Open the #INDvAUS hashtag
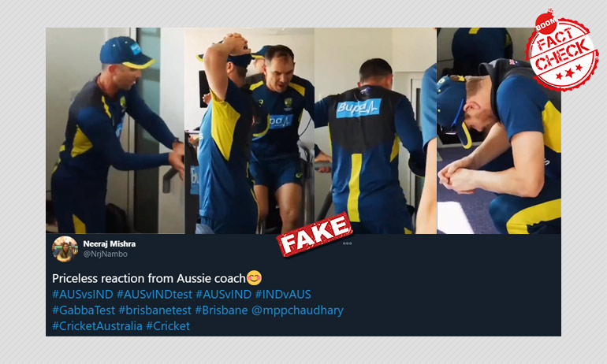Image resolution: width=607 pixels, height=364 pixels. [x=283, y=295]
